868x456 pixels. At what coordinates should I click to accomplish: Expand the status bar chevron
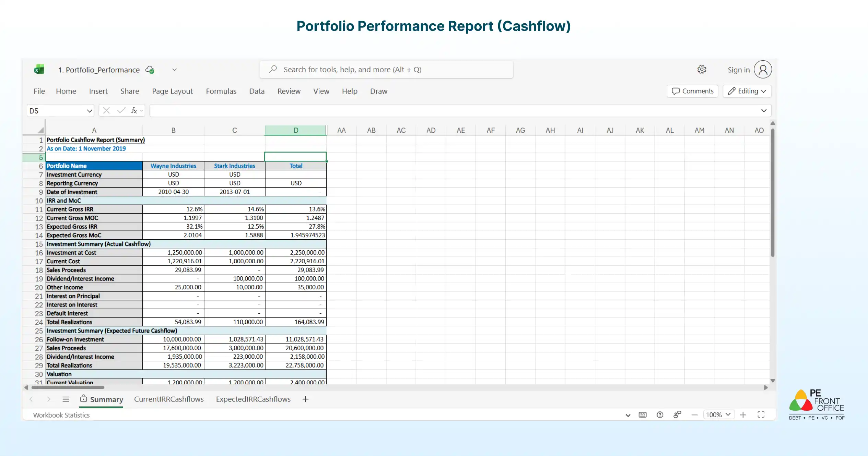pyautogui.click(x=628, y=415)
